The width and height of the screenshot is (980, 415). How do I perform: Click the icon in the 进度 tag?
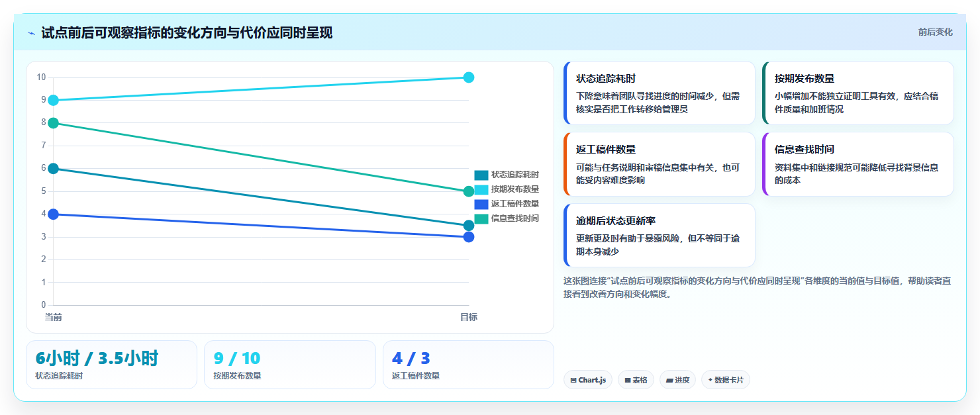click(x=669, y=381)
